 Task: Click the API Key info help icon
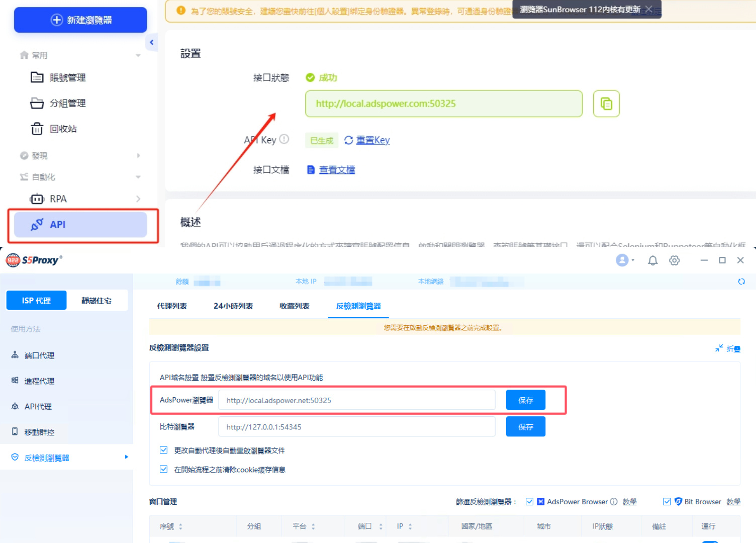pos(284,139)
